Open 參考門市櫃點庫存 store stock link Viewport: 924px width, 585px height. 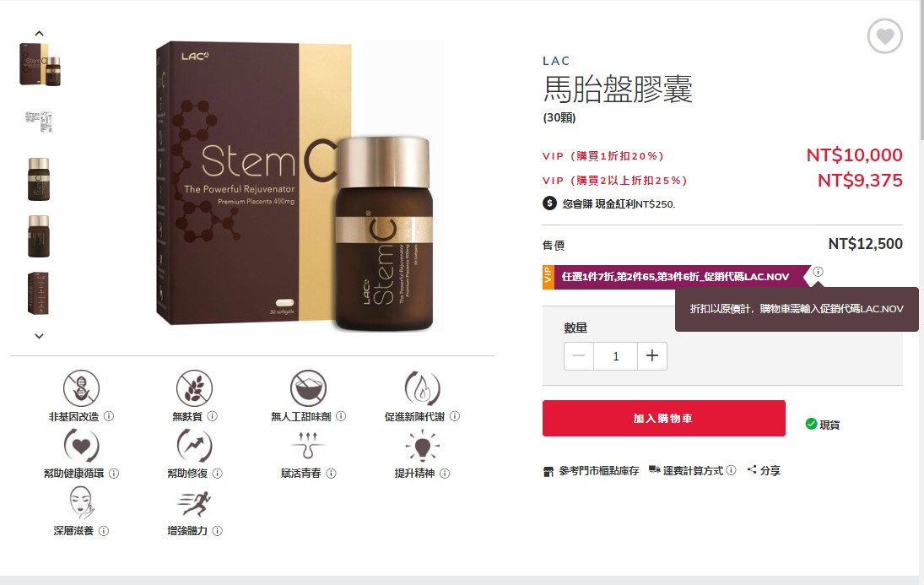(x=591, y=471)
